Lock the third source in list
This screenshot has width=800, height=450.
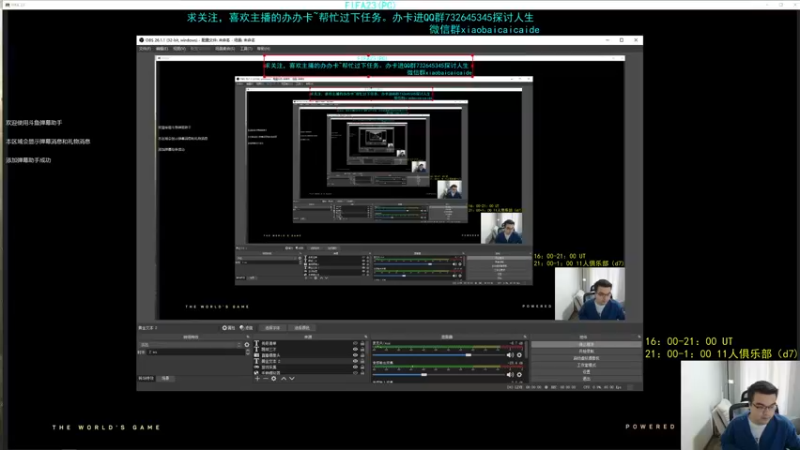[x=362, y=355]
